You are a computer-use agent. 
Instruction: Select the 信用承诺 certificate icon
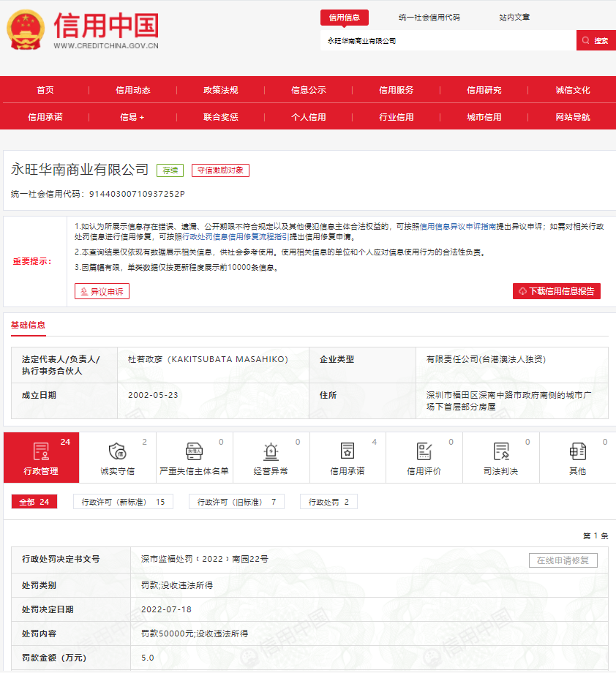pos(348,451)
